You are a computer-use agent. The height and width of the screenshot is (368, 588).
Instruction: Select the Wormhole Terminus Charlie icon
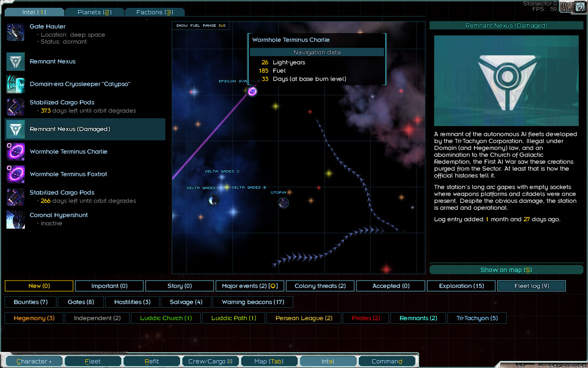(x=16, y=152)
